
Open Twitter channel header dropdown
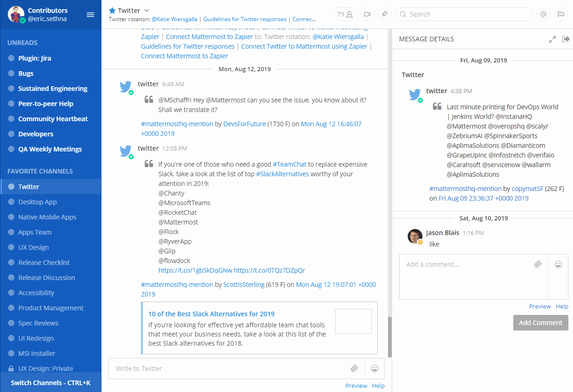pyautogui.click(x=146, y=11)
